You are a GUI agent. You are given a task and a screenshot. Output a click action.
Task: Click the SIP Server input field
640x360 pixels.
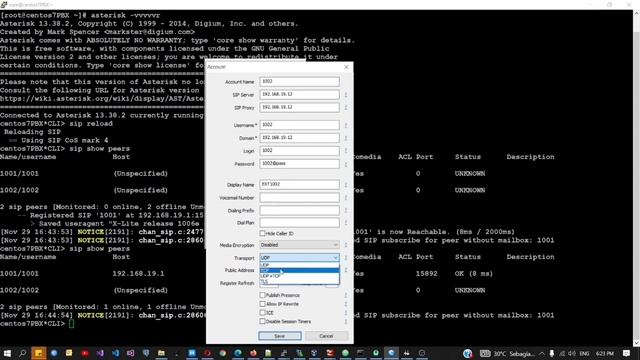point(299,94)
